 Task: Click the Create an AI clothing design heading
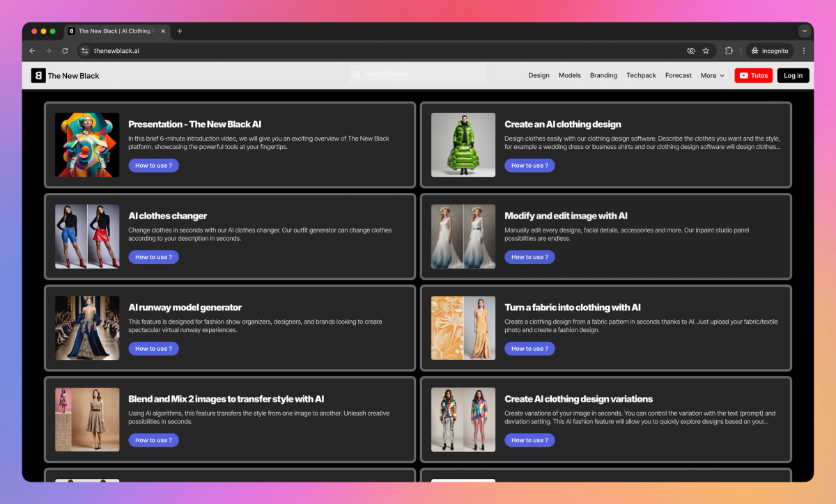pyautogui.click(x=563, y=124)
